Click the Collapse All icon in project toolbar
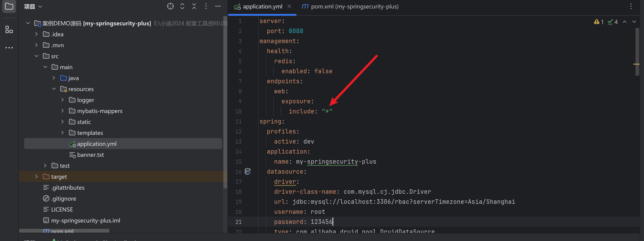Image resolution: width=644 pixels, height=241 pixels. [194, 6]
